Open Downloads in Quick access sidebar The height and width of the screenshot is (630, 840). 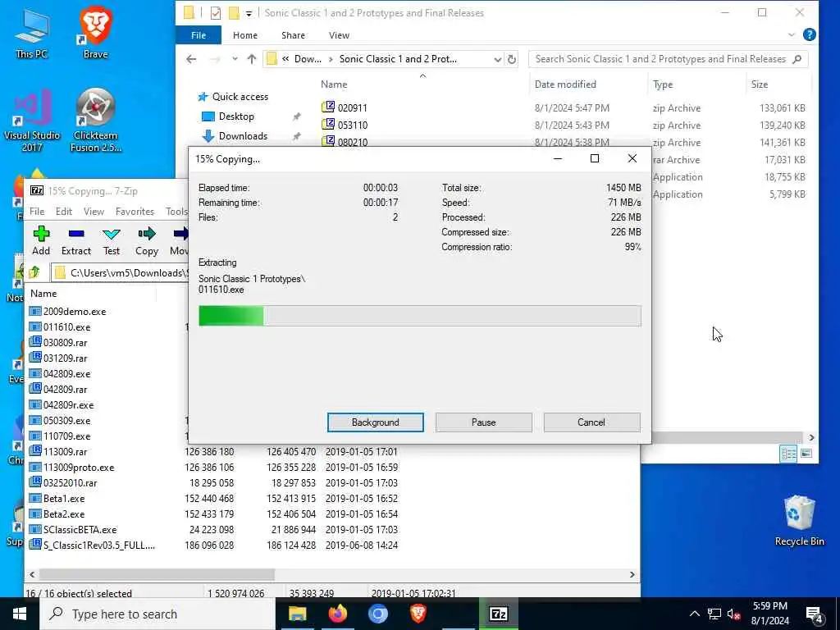pos(243,136)
